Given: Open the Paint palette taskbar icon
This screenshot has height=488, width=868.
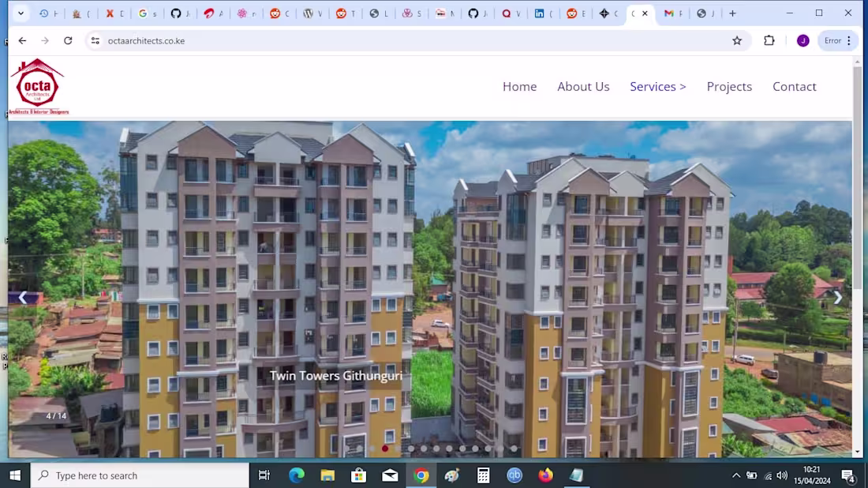Looking at the screenshot, I should point(452,475).
